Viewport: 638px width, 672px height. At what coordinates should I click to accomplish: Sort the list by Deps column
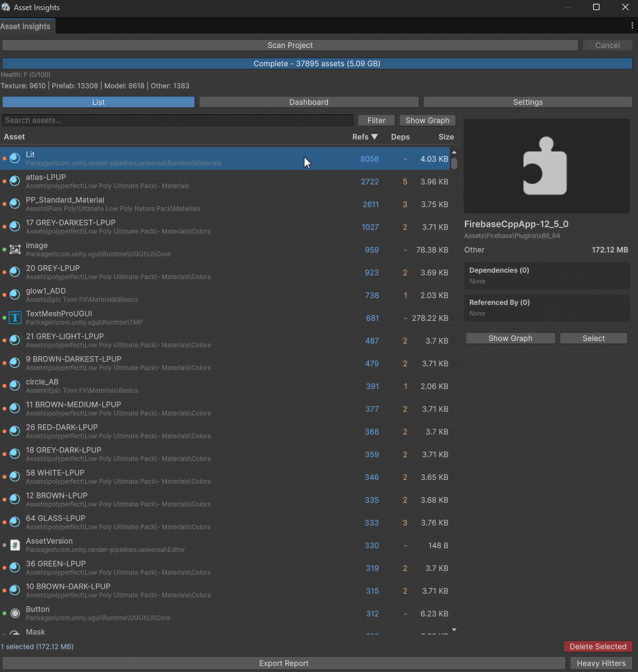pos(400,136)
